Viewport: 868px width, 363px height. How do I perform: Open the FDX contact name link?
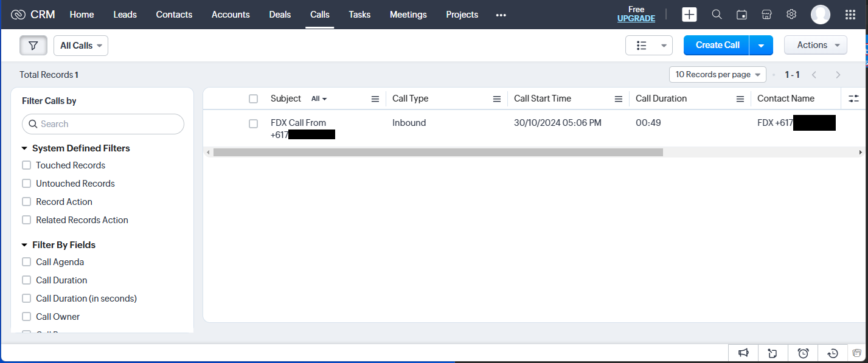(796, 123)
